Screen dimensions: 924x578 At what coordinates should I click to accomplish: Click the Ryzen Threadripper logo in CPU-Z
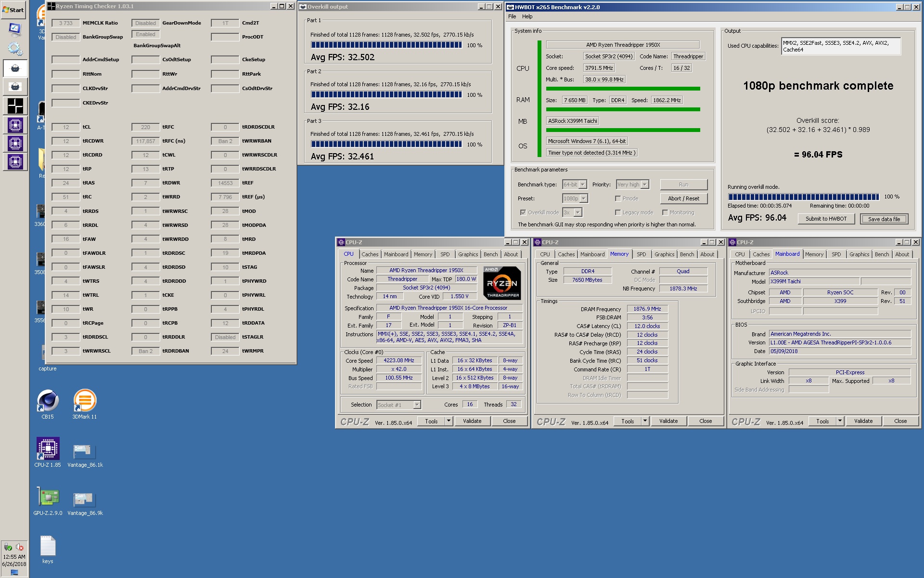point(502,283)
